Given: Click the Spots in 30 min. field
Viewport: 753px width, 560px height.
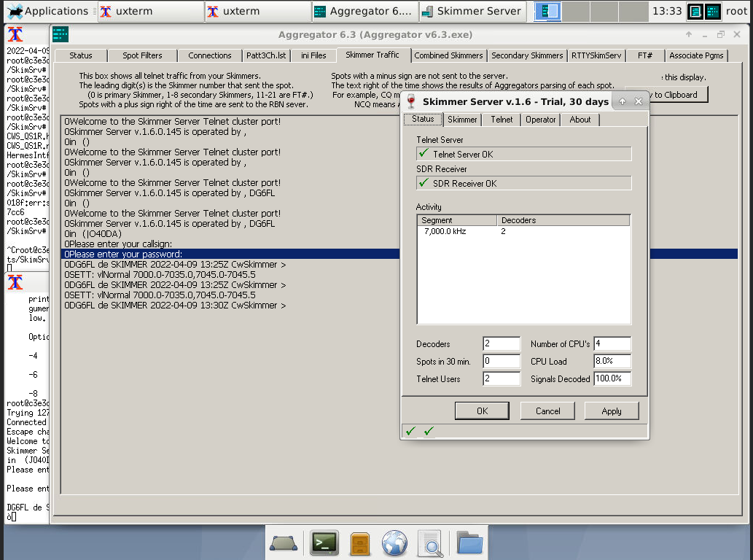Looking at the screenshot, I should tap(502, 361).
